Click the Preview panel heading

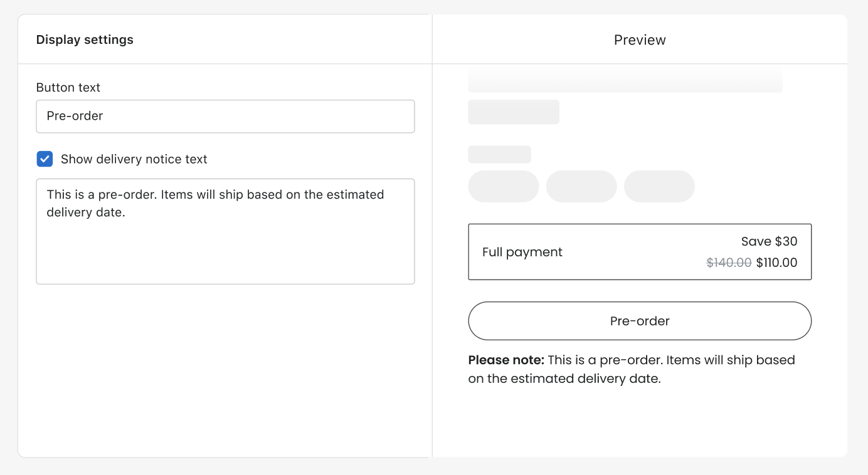click(x=640, y=39)
